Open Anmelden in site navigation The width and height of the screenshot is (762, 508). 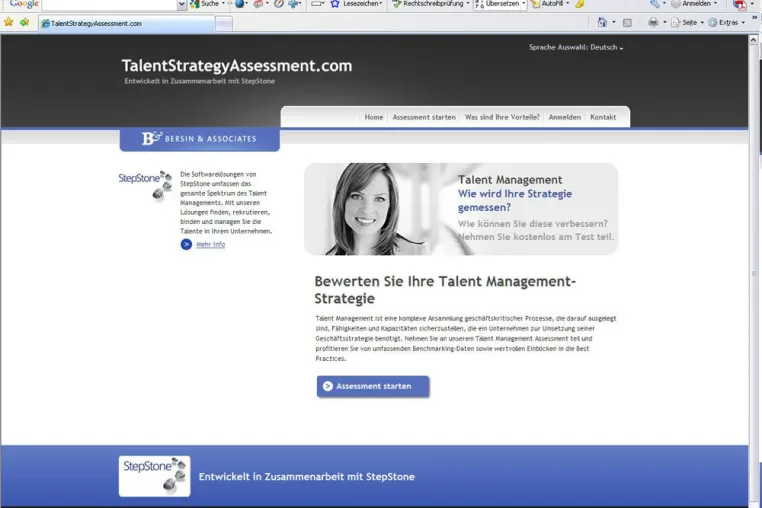[x=565, y=117]
